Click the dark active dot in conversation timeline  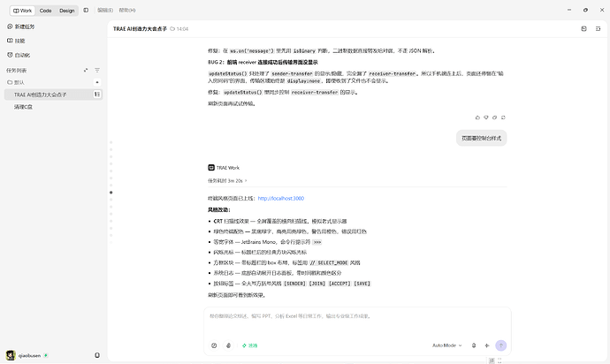point(111,193)
